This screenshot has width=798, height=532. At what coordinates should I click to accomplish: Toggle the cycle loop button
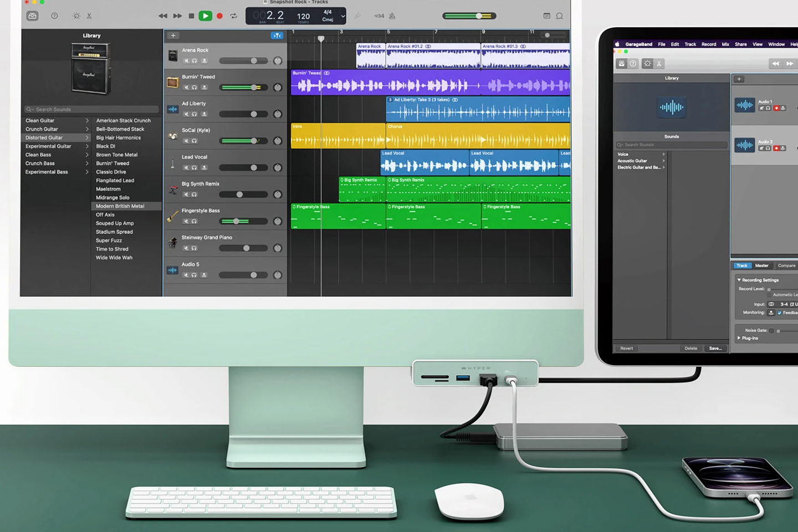point(234,16)
